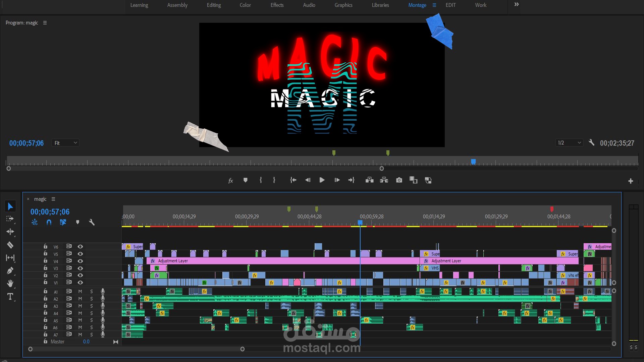Solo audio track A5
The height and width of the screenshot is (362, 644).
click(x=91, y=320)
